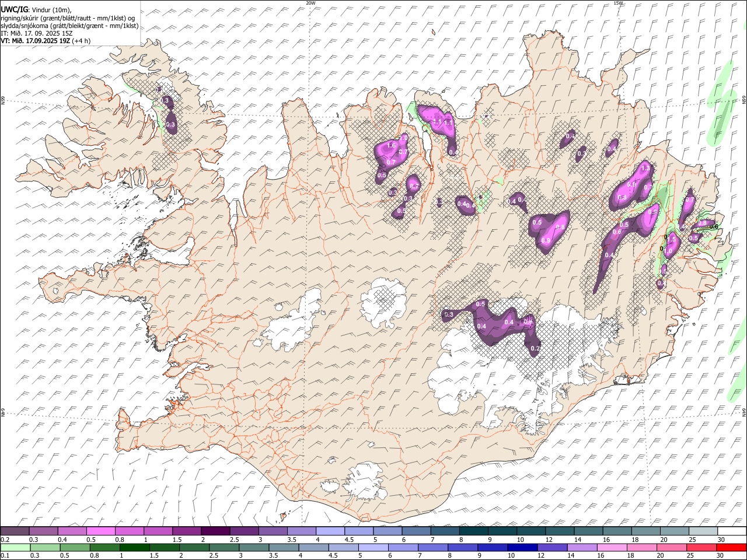Select the "0.1" label on the rain scale
The height and width of the screenshot is (560, 747).
[x=5, y=555]
